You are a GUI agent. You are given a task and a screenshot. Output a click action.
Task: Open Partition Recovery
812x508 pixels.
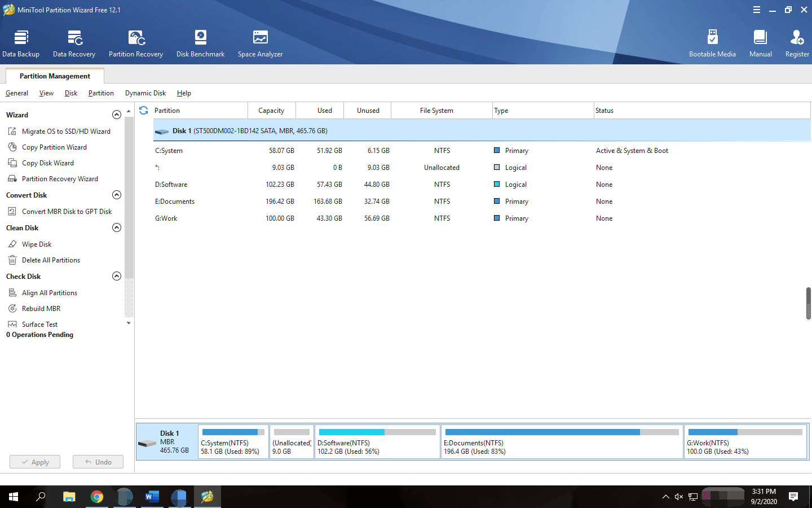coord(135,42)
